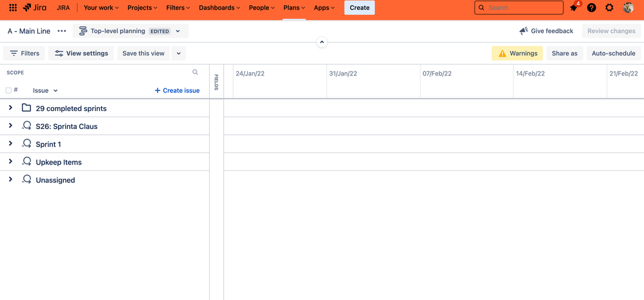Open the settings gear icon
This screenshot has height=300, width=644.
[610, 7]
